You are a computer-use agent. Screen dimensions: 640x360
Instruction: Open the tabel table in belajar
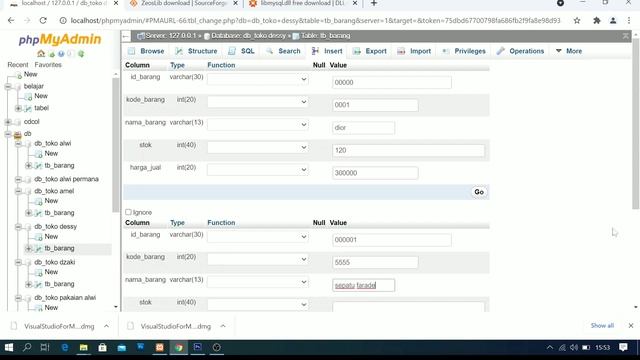(x=41, y=108)
